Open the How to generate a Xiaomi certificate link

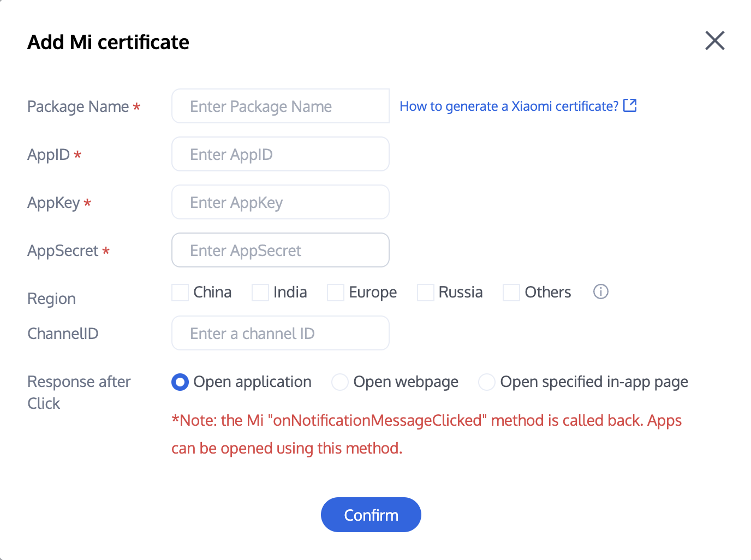(x=509, y=106)
